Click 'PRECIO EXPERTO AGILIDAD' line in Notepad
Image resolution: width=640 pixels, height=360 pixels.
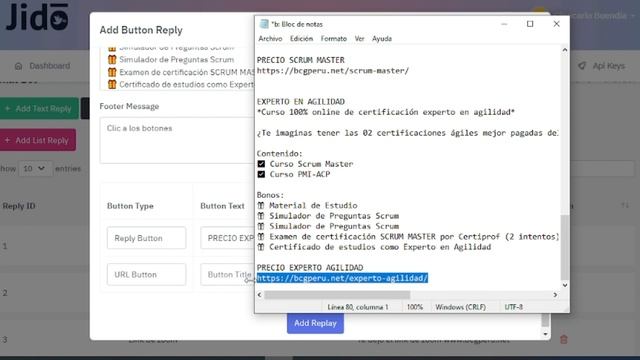(x=310, y=268)
